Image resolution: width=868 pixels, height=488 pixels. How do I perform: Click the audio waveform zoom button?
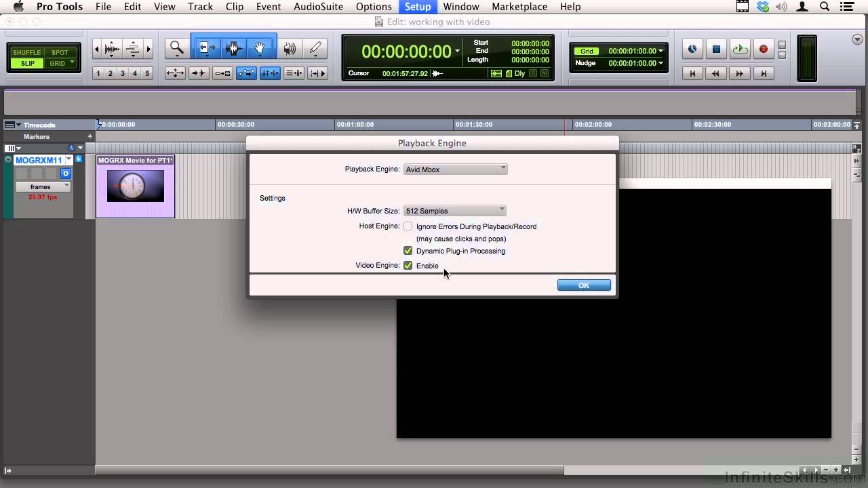(112, 49)
